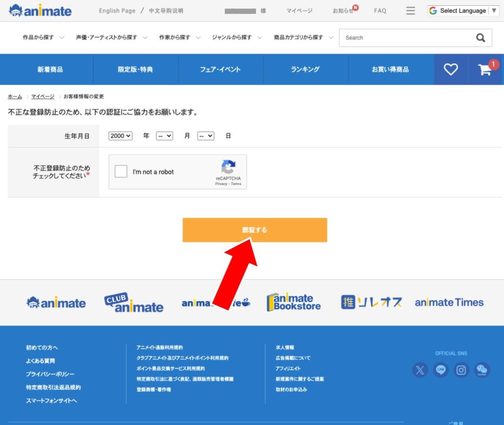Click the search magnifier icon
This screenshot has width=504, height=425.
tap(480, 38)
